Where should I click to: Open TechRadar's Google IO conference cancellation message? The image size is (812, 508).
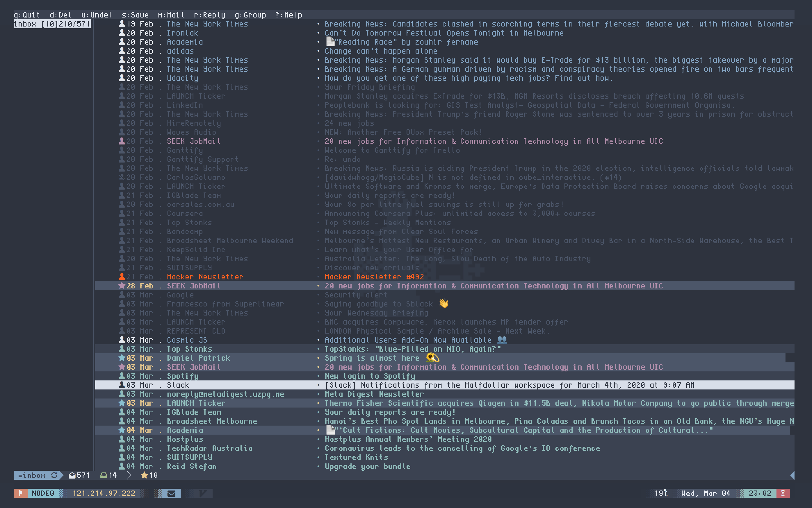point(445,448)
